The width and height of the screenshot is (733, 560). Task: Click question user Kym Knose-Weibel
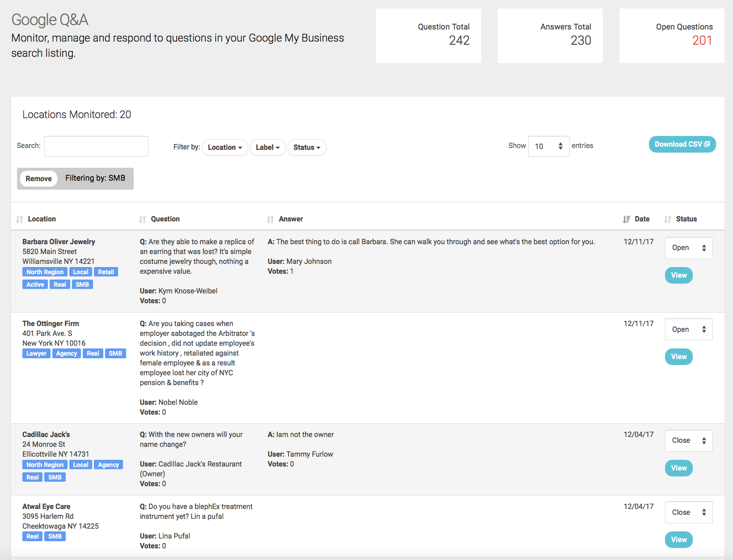(188, 291)
